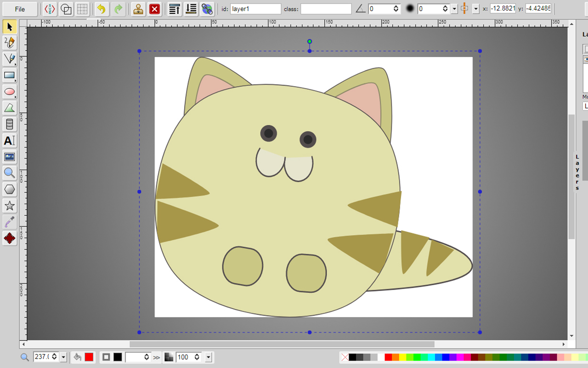Open the File menu
Image resolution: width=588 pixels, height=368 pixels.
20,9
